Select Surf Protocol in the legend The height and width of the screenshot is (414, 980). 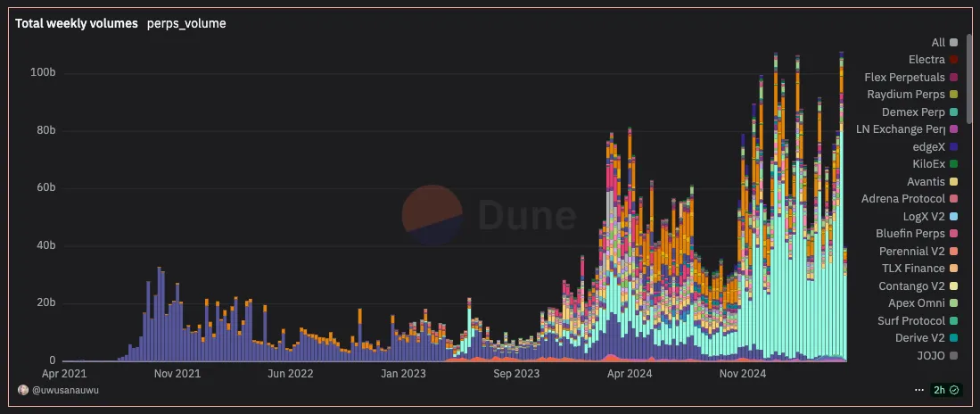[x=918, y=321]
